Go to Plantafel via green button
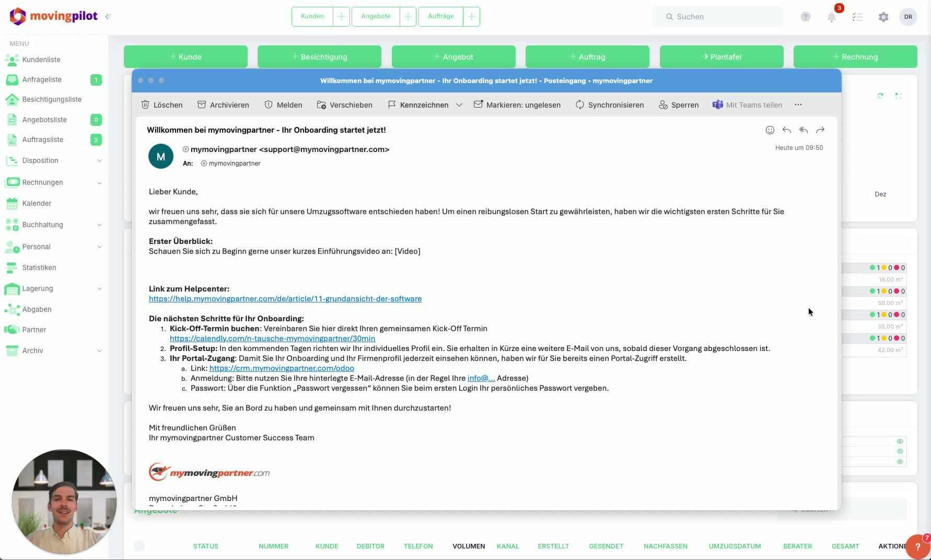Image resolution: width=931 pixels, height=560 pixels. (x=721, y=56)
